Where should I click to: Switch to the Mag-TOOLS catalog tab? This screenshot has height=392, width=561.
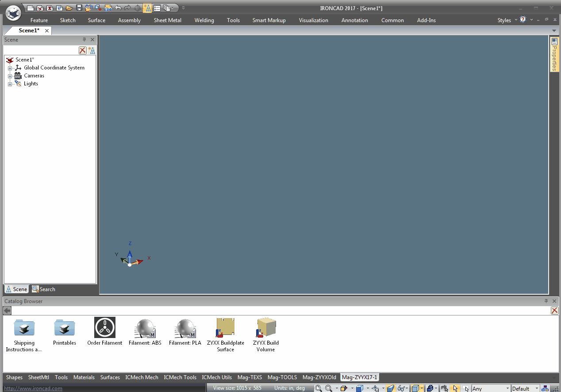[x=282, y=377]
